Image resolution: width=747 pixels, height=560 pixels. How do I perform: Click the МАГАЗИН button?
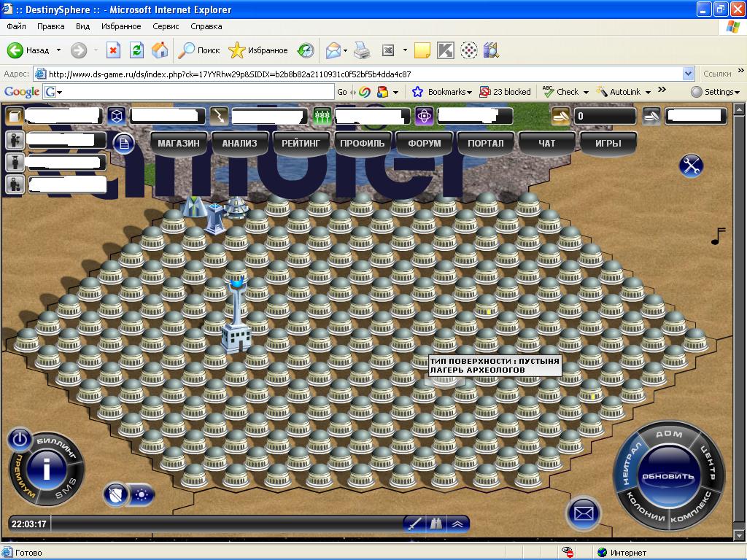tap(179, 144)
